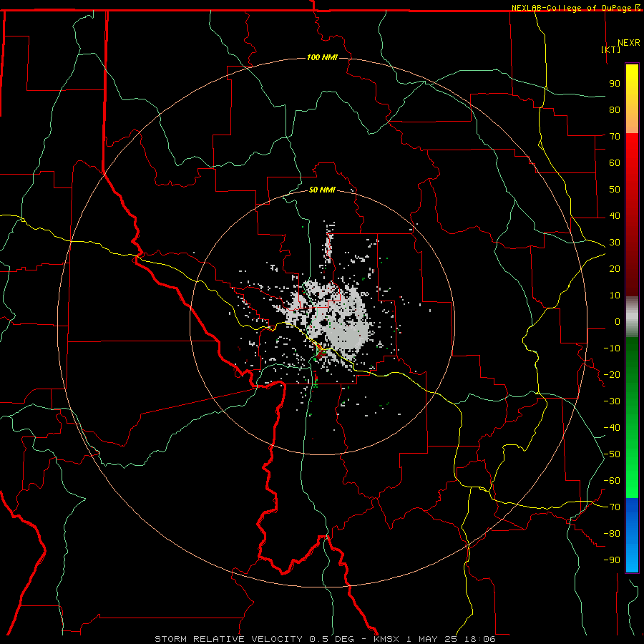Click the positive 60 value on the scale

(x=615, y=162)
